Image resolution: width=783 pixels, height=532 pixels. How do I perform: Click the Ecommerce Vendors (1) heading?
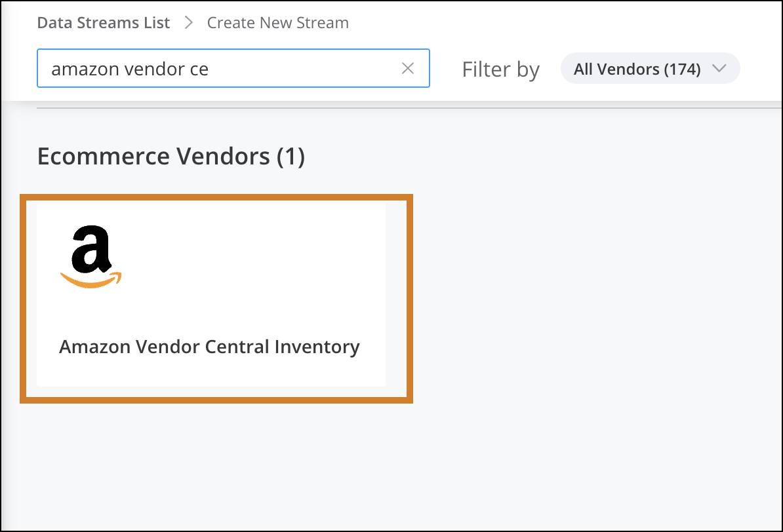(x=171, y=156)
